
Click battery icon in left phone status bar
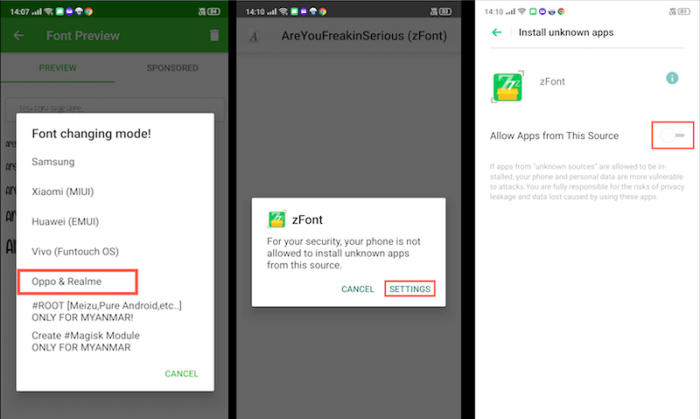click(x=214, y=11)
